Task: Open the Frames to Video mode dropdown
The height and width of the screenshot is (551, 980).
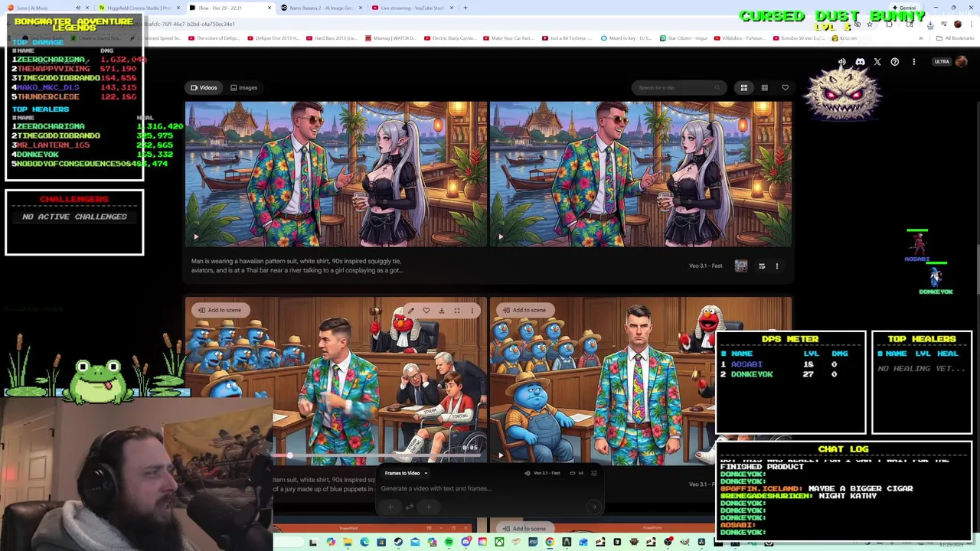Action: [x=406, y=473]
